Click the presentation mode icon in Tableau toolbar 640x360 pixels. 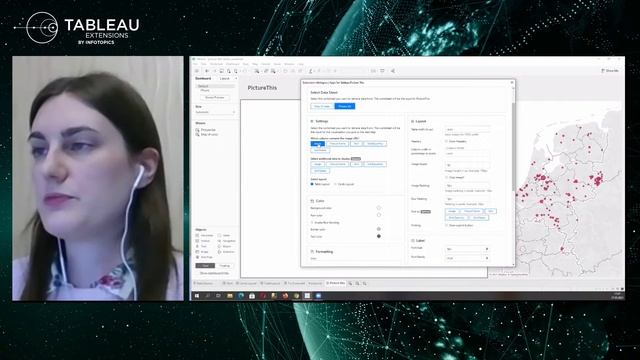(382, 71)
